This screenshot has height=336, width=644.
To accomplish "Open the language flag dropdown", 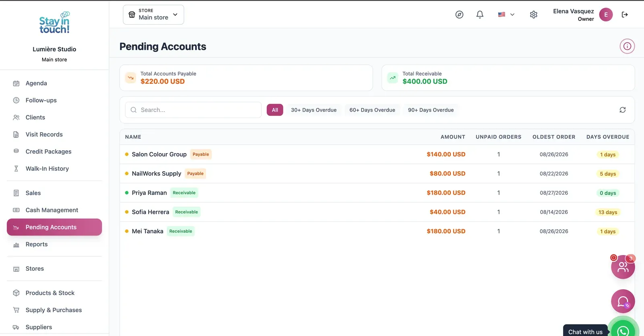I will click(506, 15).
